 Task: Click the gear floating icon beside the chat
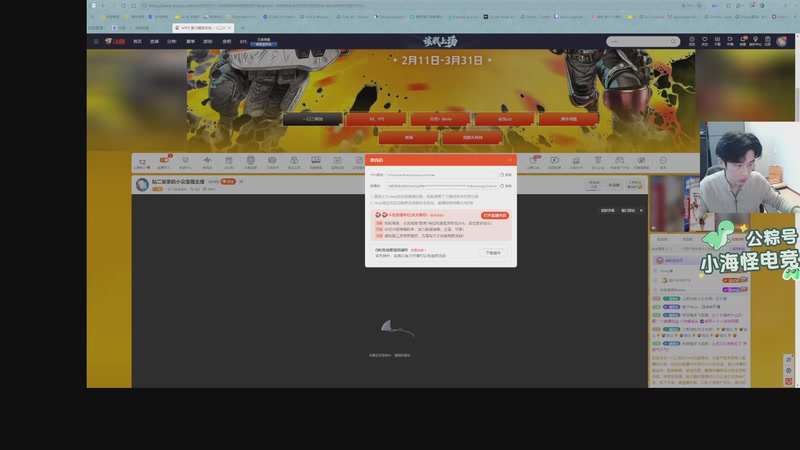(x=789, y=370)
